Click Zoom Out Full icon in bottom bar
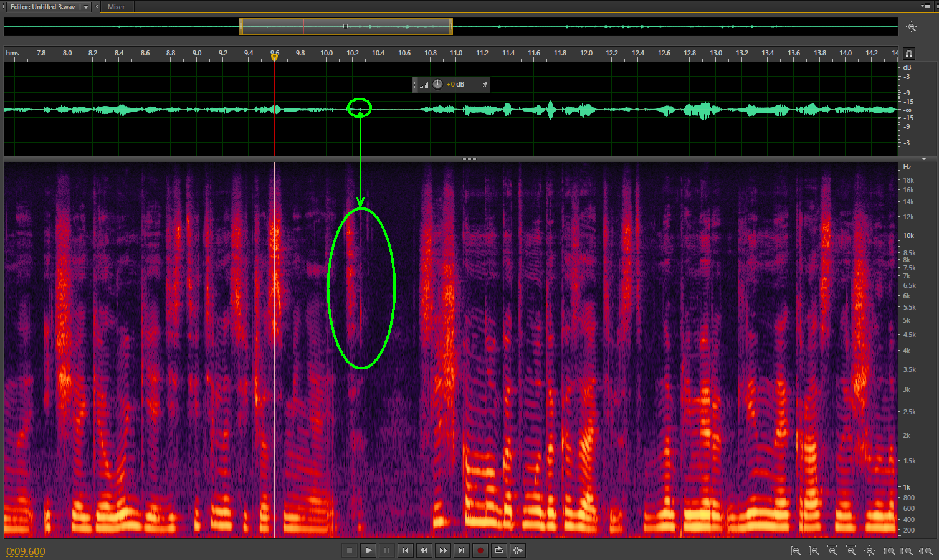 click(870, 551)
